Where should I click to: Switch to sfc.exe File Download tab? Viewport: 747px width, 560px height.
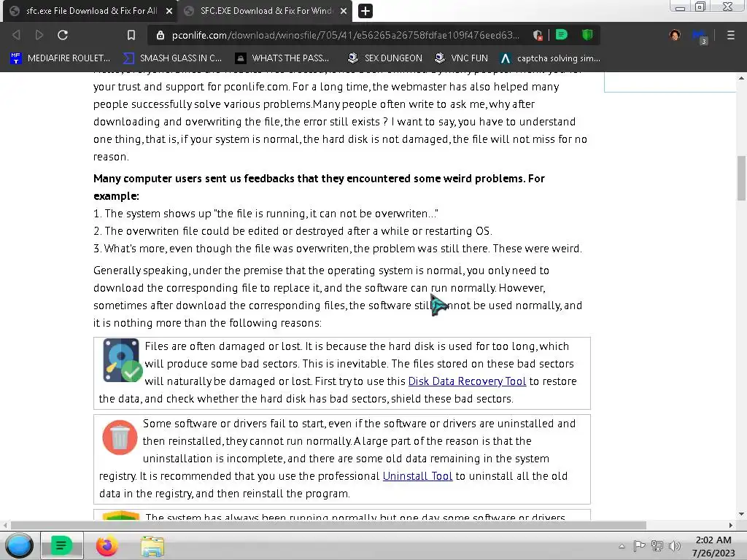(89, 11)
